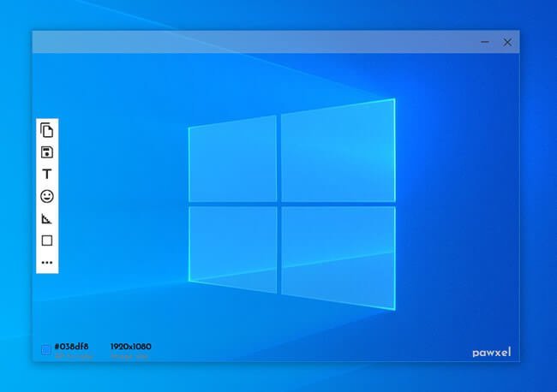The height and width of the screenshot is (392, 557).
Task: Click the color swatch beside #038df8
Action: tap(45, 350)
